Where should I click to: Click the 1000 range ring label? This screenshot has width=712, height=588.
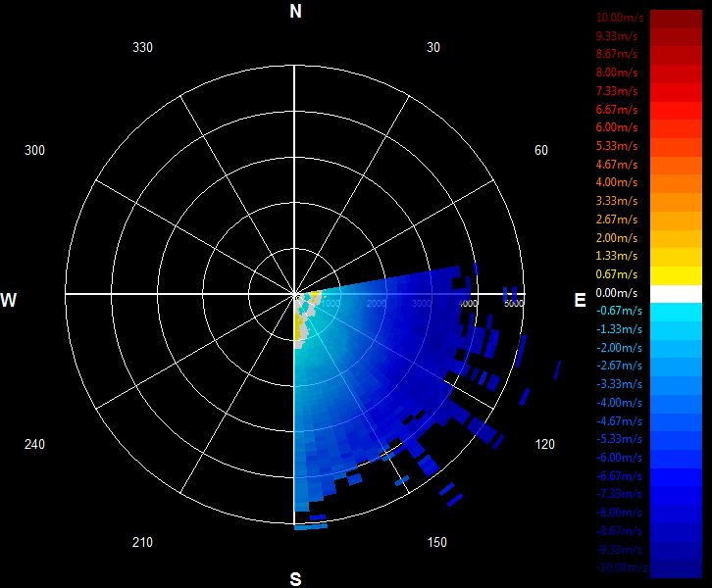tap(331, 303)
